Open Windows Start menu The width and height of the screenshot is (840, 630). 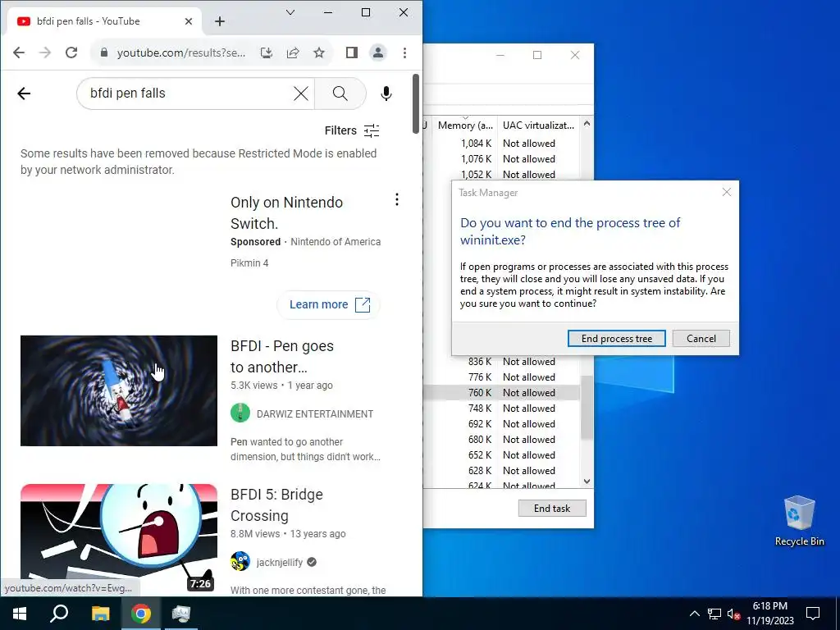(x=20, y=614)
